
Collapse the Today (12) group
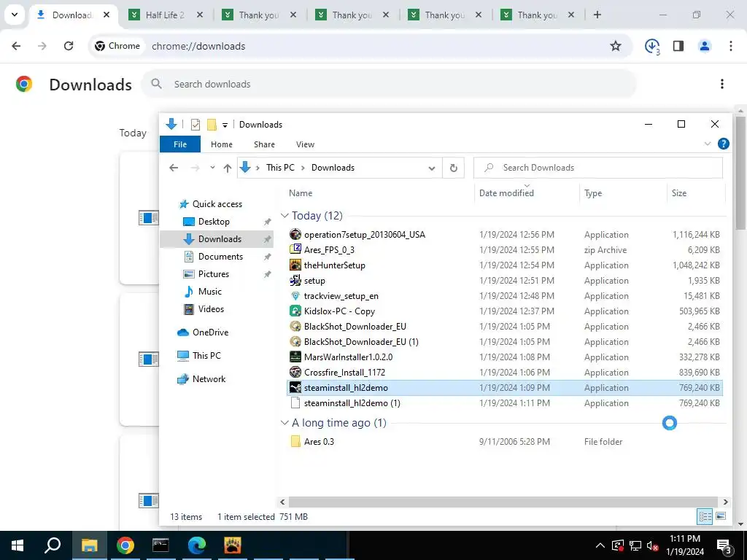pos(285,216)
